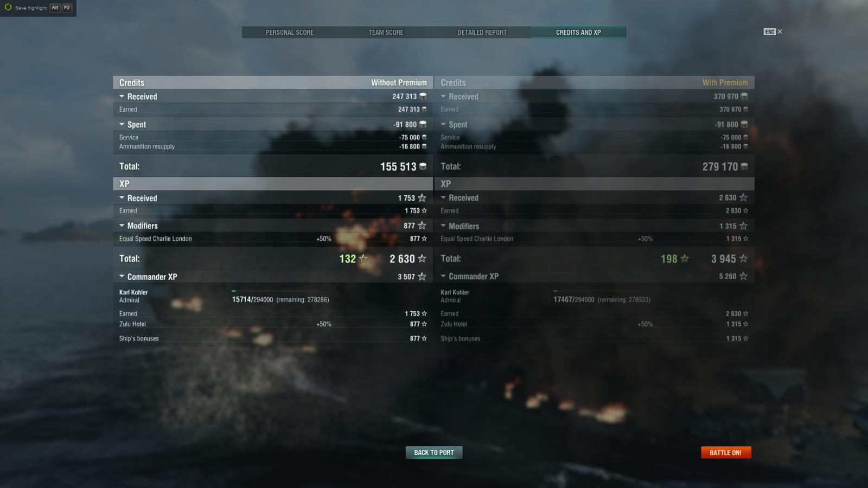Click the Battle On! button
Screen dimensions: 868x488
point(726,453)
